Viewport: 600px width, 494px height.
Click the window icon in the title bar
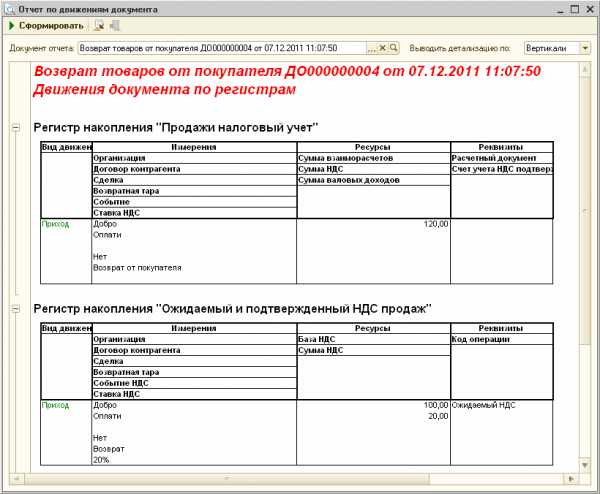click(10, 9)
